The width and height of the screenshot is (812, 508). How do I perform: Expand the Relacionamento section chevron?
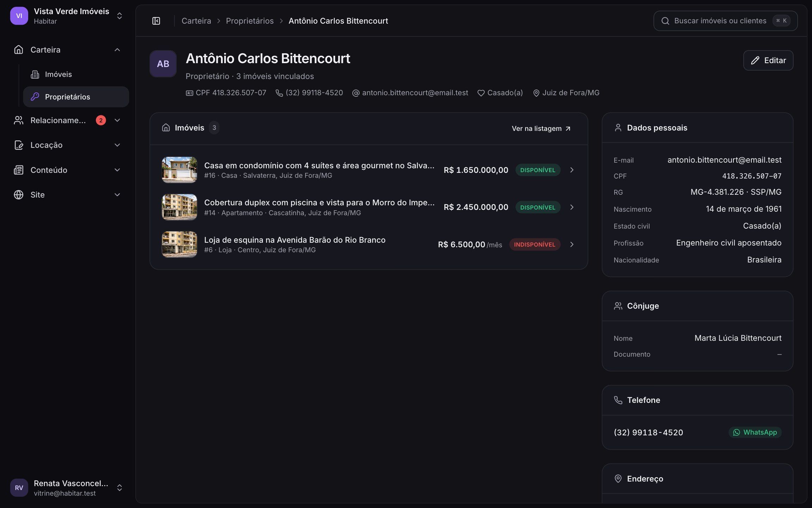coord(117,120)
